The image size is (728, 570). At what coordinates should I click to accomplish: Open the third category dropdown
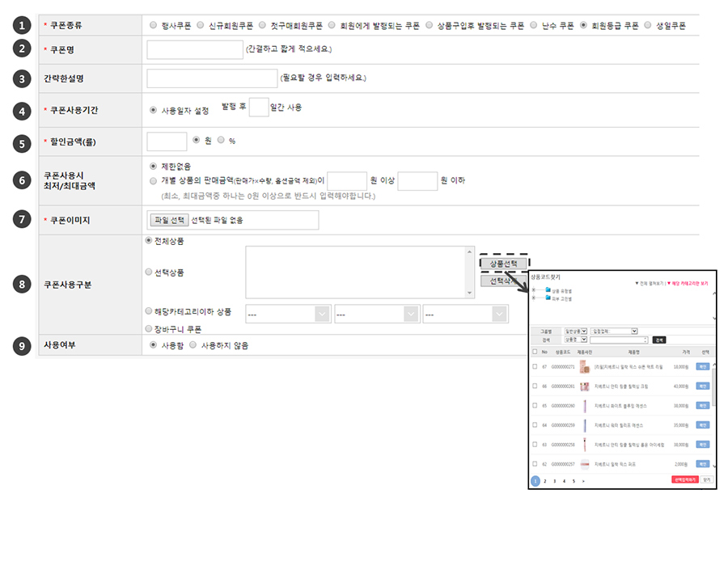[x=465, y=314]
